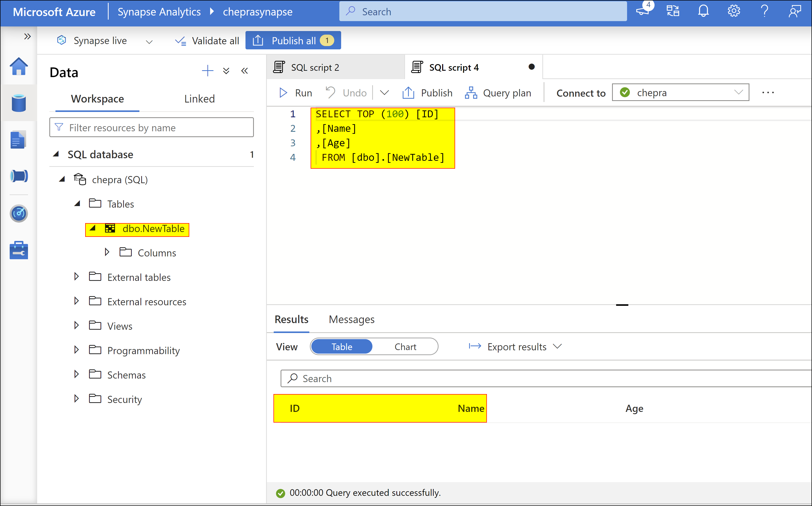Open Export results dropdown chevron
The height and width of the screenshot is (506, 812).
point(557,346)
